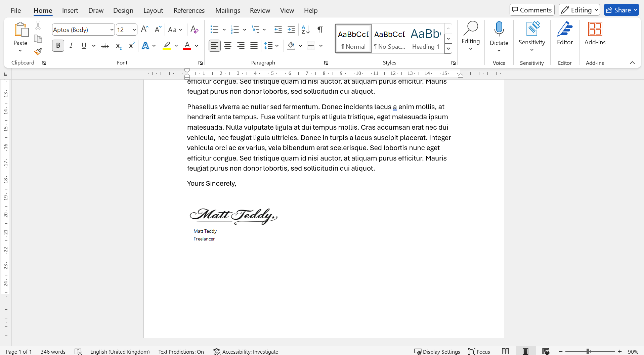Open the Comments panel
644x355 pixels.
tap(532, 10)
